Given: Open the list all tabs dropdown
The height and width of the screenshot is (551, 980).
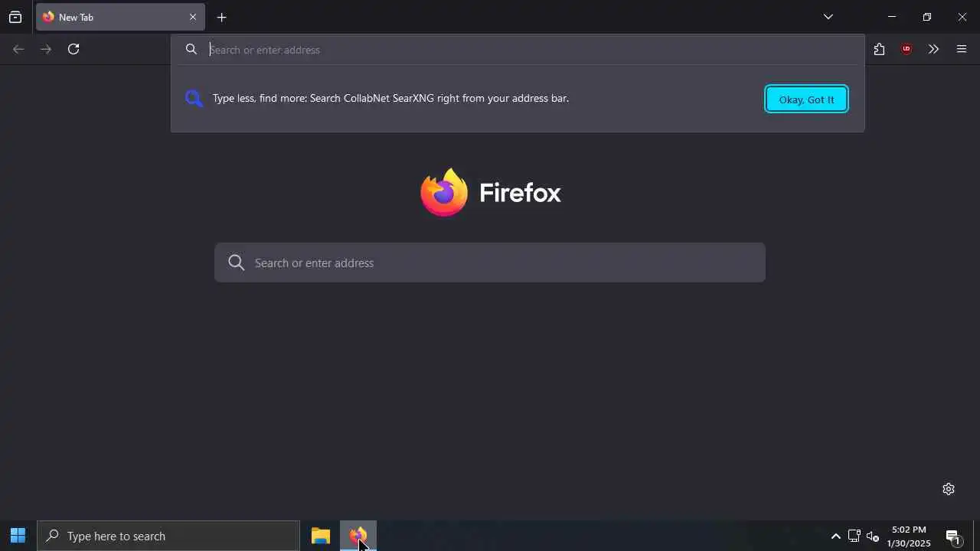Looking at the screenshot, I should [x=828, y=17].
